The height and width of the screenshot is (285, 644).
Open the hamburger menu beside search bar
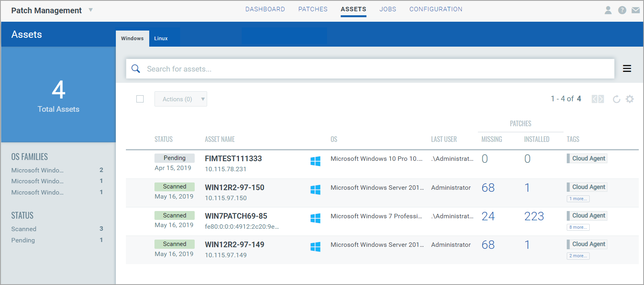[627, 69]
